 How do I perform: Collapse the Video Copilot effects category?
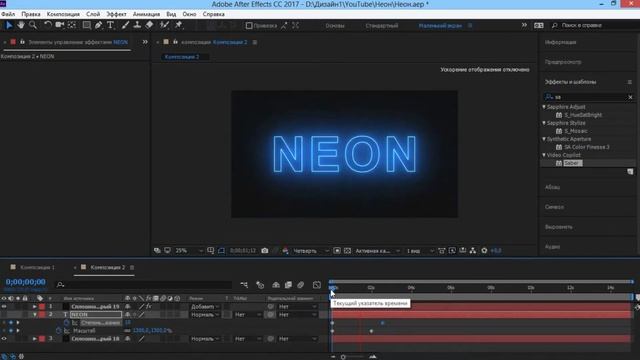(x=544, y=155)
